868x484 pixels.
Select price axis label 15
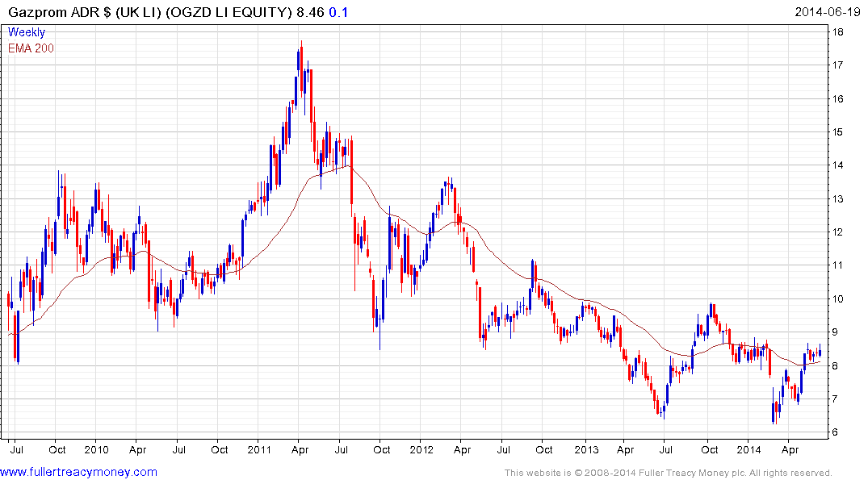(837, 132)
